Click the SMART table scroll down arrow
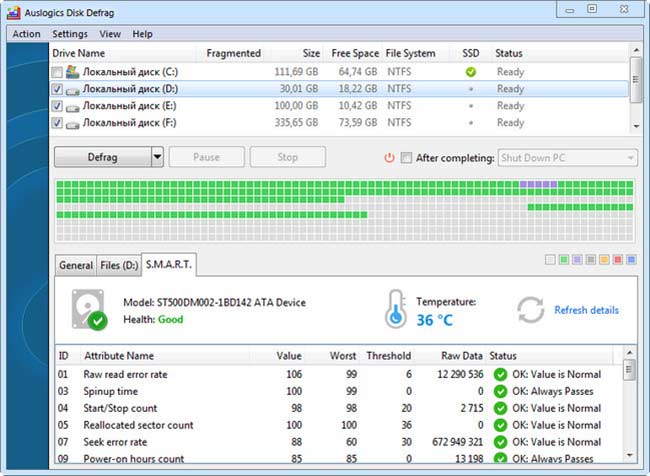650x476 pixels. 630,455
